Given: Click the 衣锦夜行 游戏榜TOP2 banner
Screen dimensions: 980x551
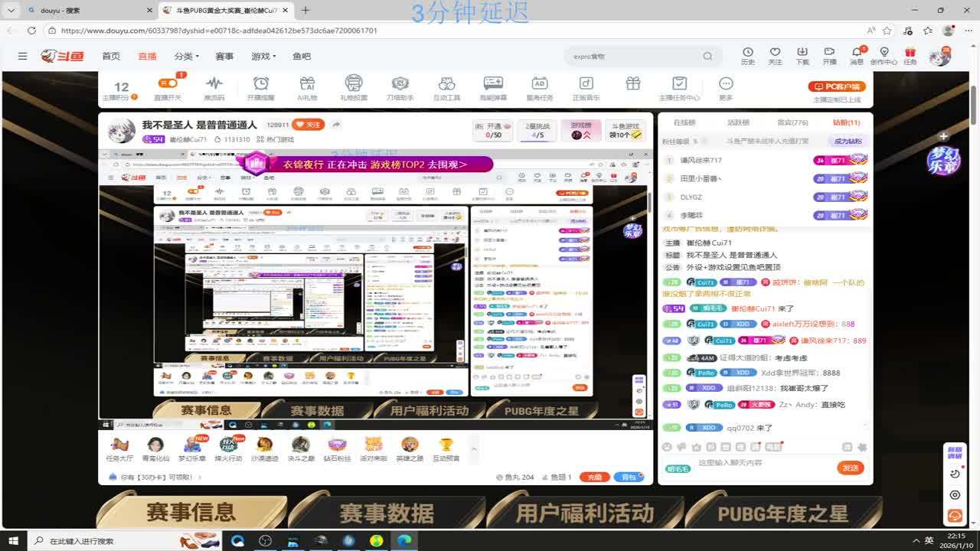Looking at the screenshot, I should [x=367, y=164].
